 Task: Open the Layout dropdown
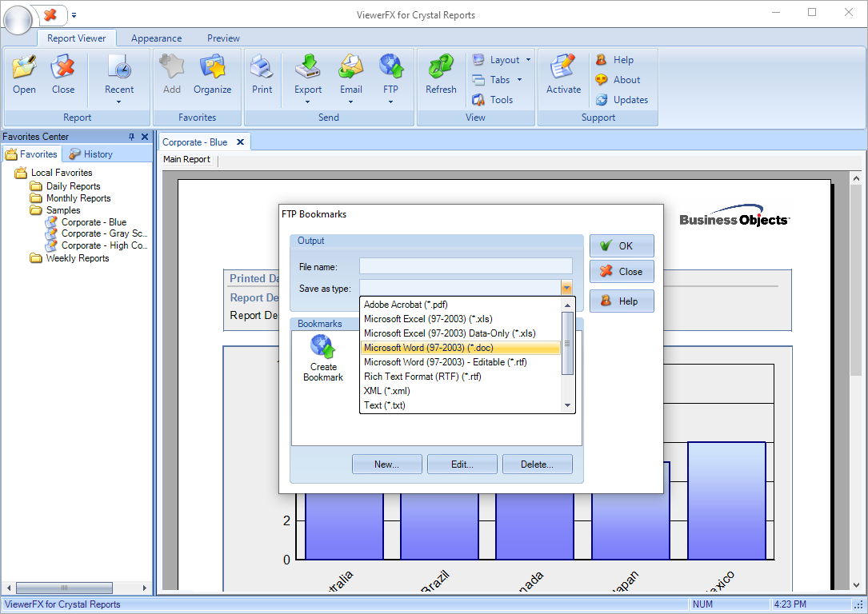click(502, 60)
